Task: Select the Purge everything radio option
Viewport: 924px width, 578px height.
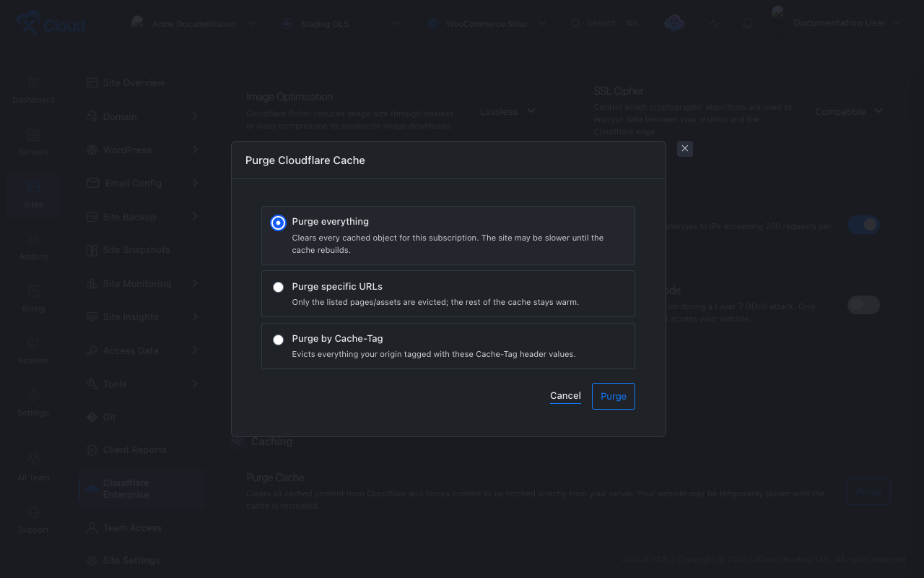Action: point(278,223)
